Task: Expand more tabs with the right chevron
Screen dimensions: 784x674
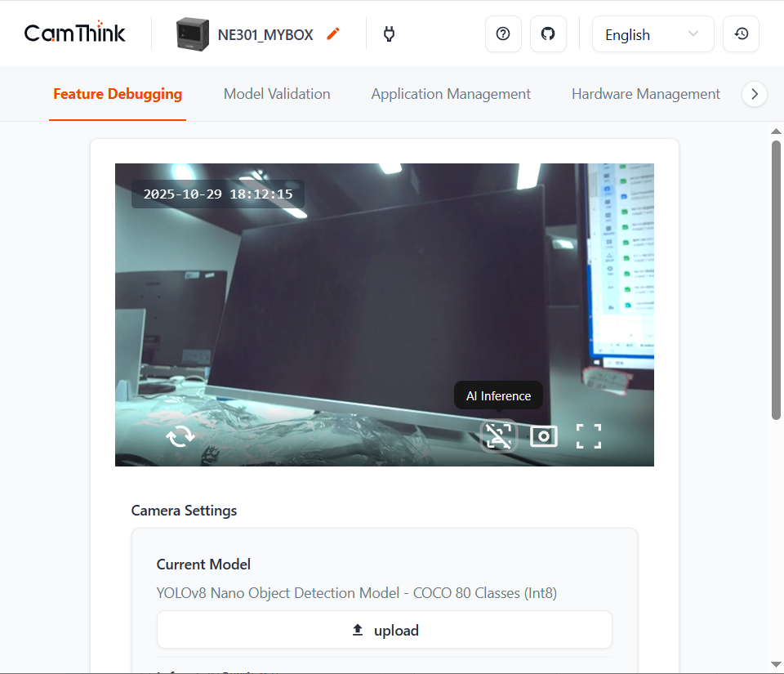Action: tap(754, 94)
